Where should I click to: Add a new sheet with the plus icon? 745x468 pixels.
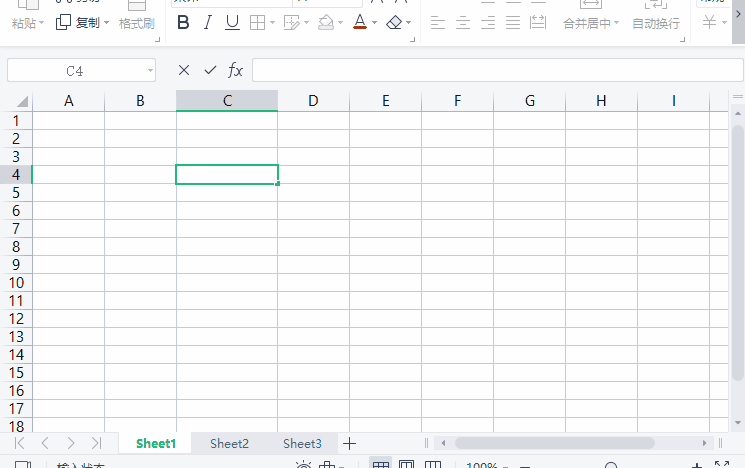349,443
